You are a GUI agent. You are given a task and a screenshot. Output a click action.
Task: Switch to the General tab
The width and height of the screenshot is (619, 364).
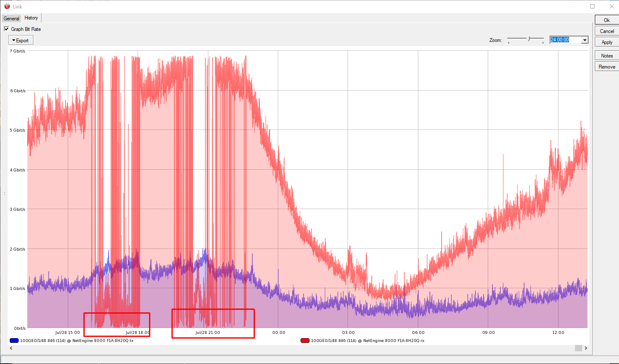(11, 18)
